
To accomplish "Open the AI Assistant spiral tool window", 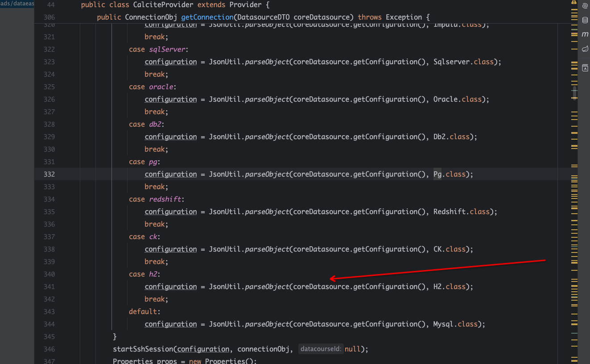I will click(x=585, y=6).
